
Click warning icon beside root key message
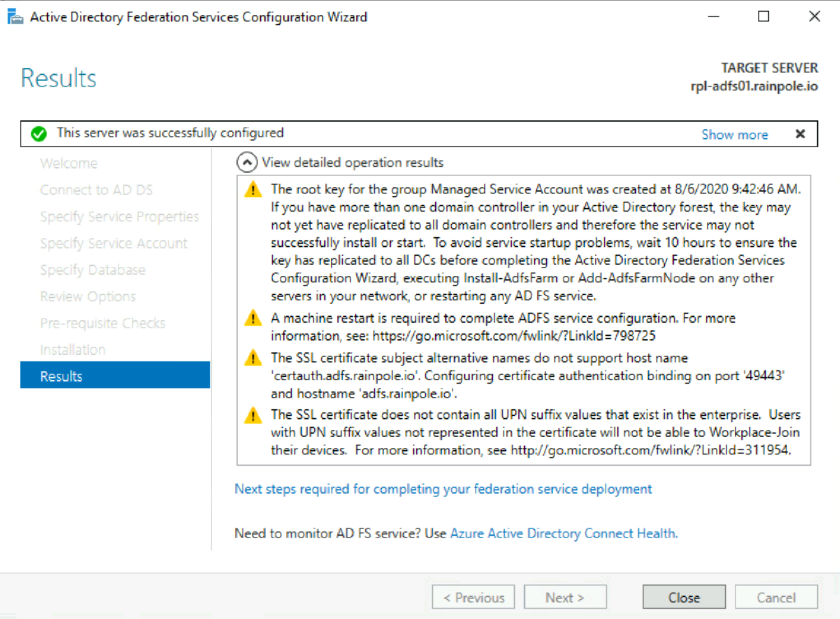(253, 190)
